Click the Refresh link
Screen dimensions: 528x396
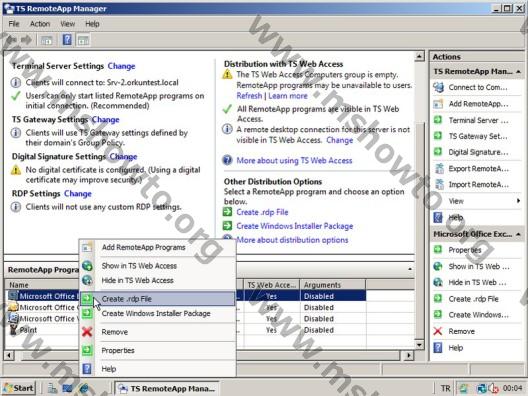[x=249, y=96]
